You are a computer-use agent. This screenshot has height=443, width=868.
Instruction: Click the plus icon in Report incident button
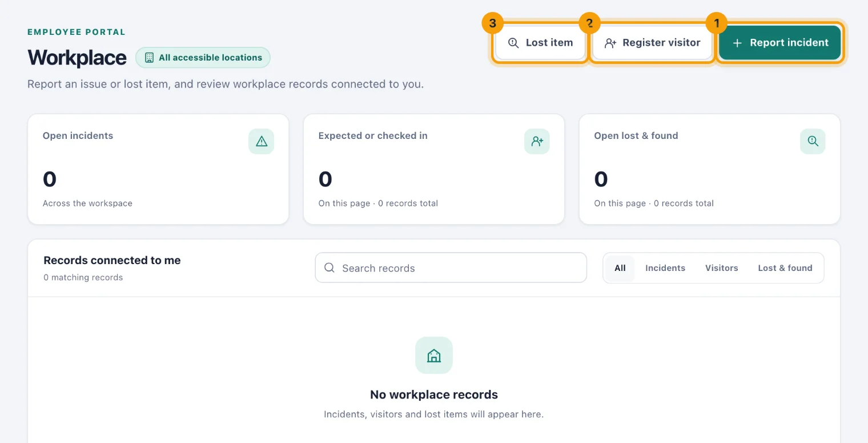pyautogui.click(x=737, y=43)
